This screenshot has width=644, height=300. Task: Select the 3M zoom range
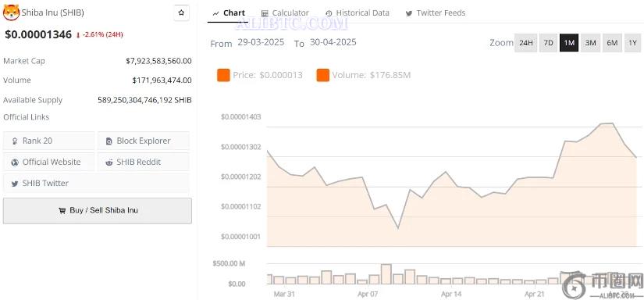coord(590,43)
